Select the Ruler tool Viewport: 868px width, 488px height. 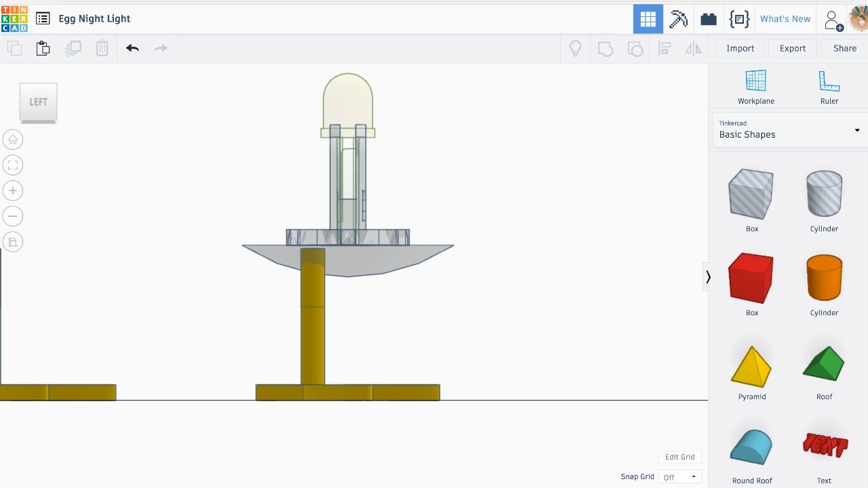pyautogui.click(x=829, y=87)
